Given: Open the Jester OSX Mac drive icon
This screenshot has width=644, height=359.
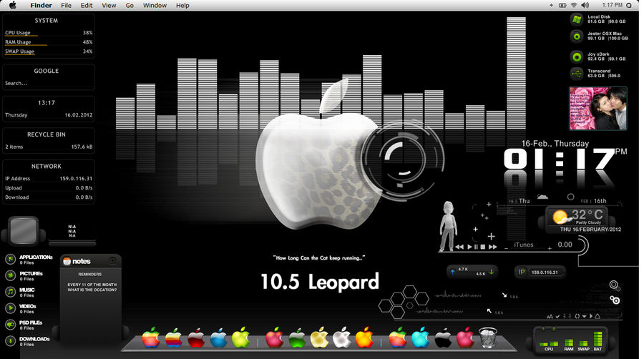Looking at the screenshot, I should pyautogui.click(x=577, y=36).
